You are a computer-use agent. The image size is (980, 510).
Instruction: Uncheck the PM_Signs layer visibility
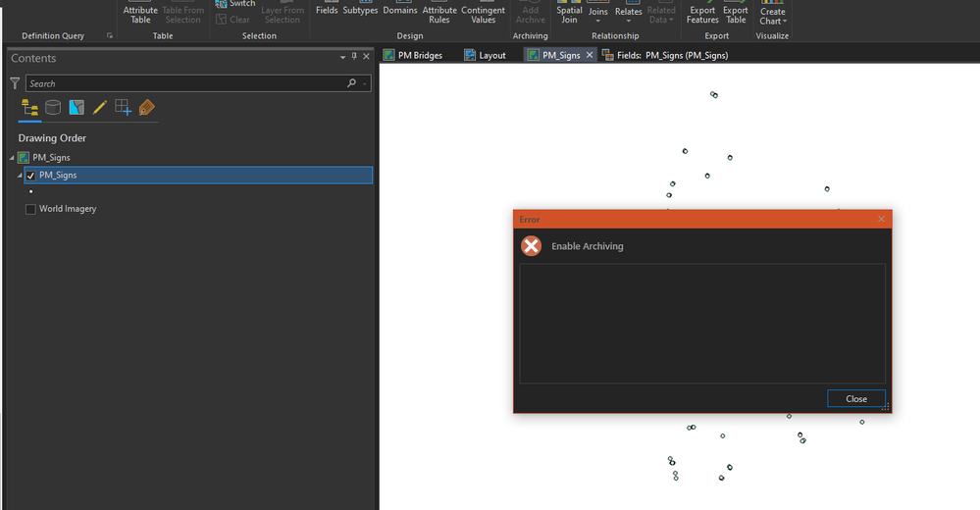click(x=30, y=176)
